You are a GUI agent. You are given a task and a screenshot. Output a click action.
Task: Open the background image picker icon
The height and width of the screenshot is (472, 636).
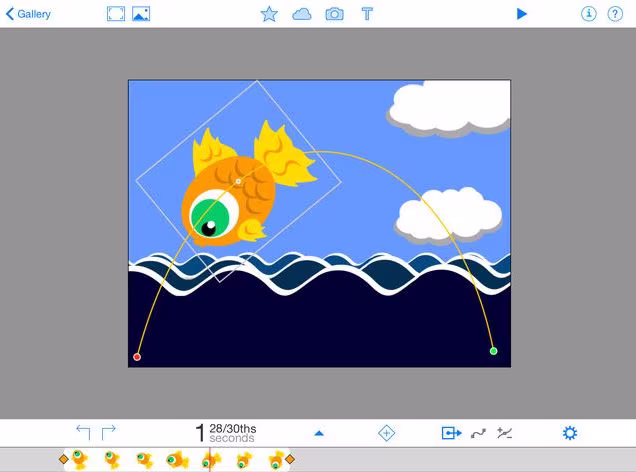141,14
